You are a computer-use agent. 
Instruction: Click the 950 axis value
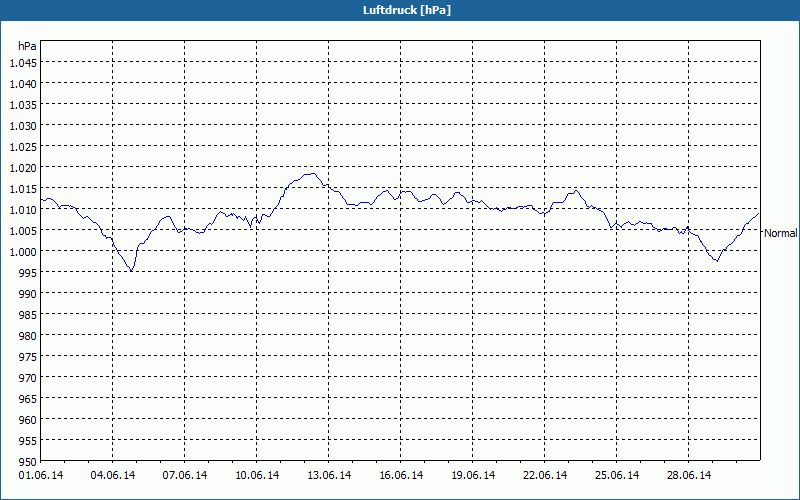click(29, 462)
